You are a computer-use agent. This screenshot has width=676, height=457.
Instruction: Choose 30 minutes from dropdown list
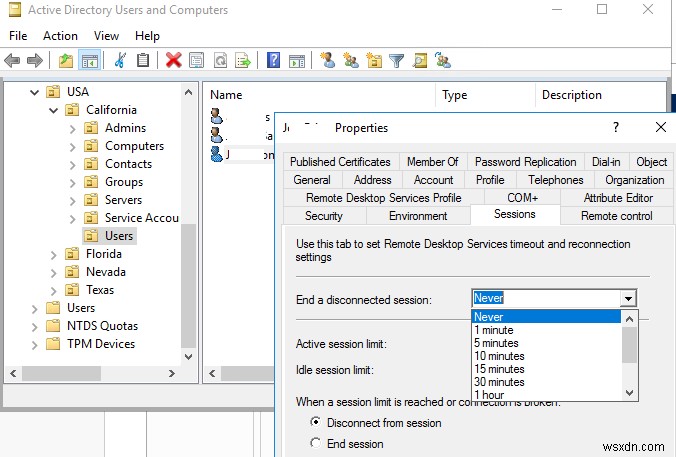[x=546, y=382]
